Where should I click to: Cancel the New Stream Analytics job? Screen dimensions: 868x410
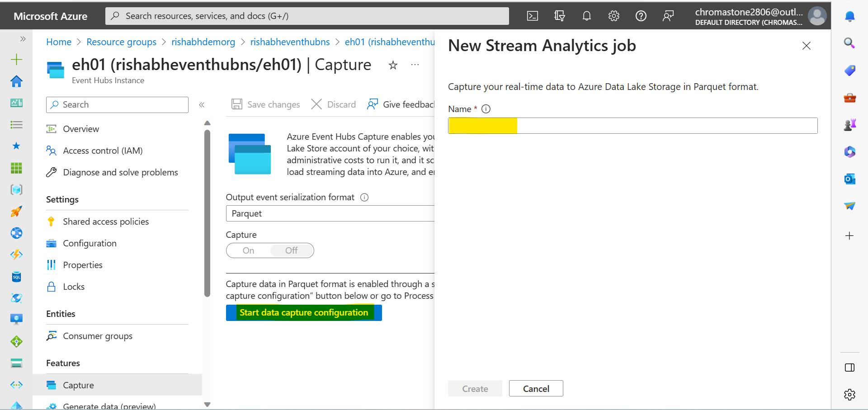[x=536, y=389]
